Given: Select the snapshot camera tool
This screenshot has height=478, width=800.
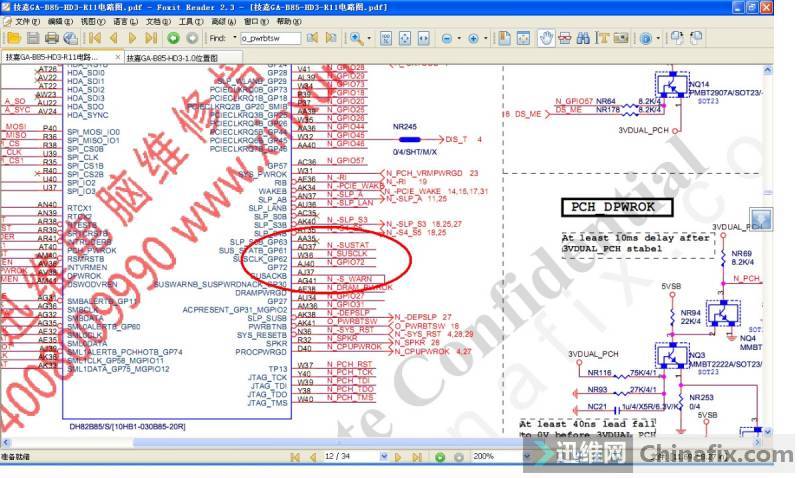Looking at the screenshot, I should pos(621,38).
